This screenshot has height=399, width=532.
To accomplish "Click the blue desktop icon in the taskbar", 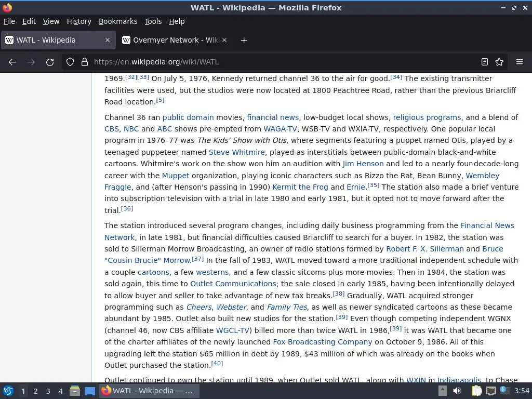I will (89, 391).
